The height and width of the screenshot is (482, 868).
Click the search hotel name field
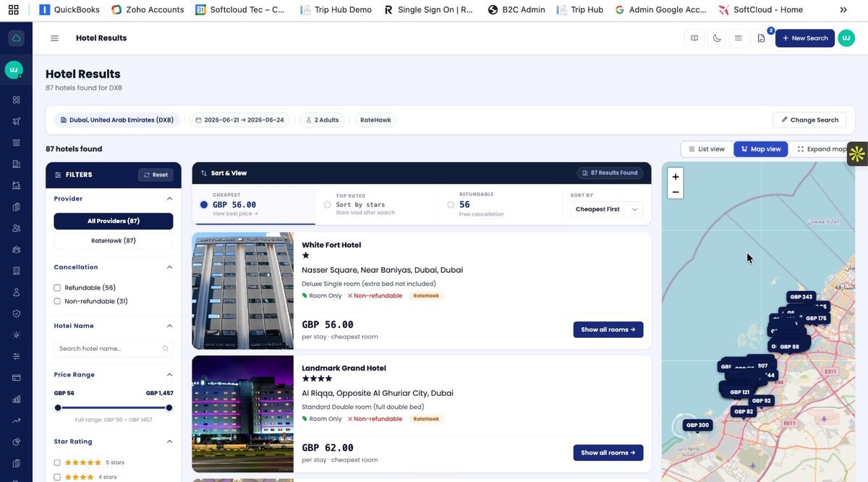point(114,349)
